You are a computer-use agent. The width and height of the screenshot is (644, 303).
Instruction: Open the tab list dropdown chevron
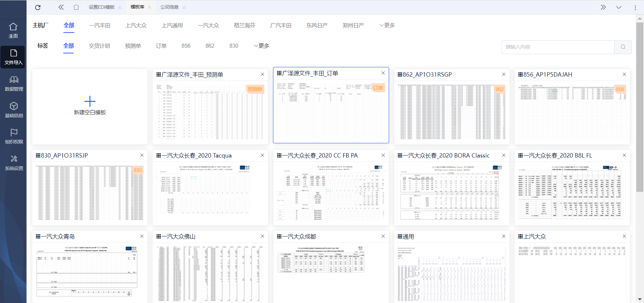point(619,7)
